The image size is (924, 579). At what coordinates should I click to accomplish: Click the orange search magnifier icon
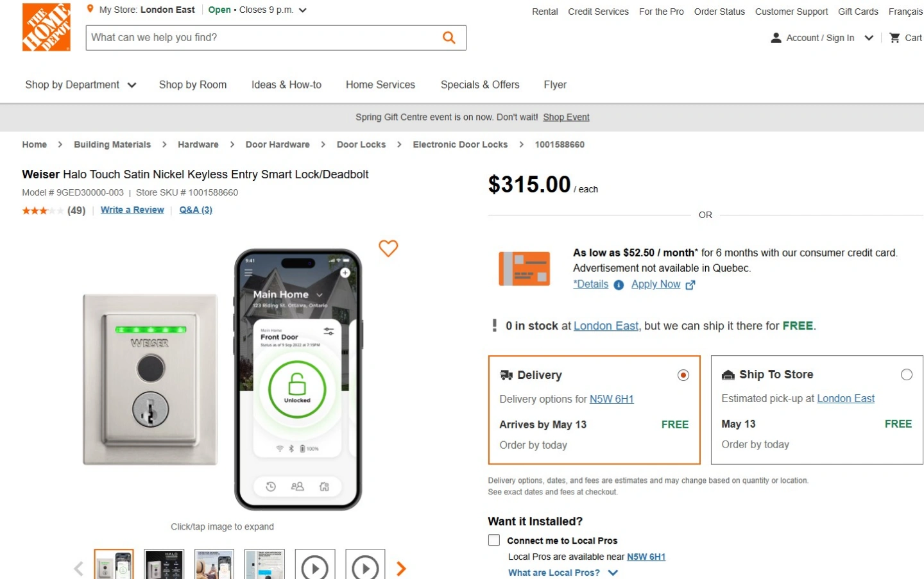point(449,38)
